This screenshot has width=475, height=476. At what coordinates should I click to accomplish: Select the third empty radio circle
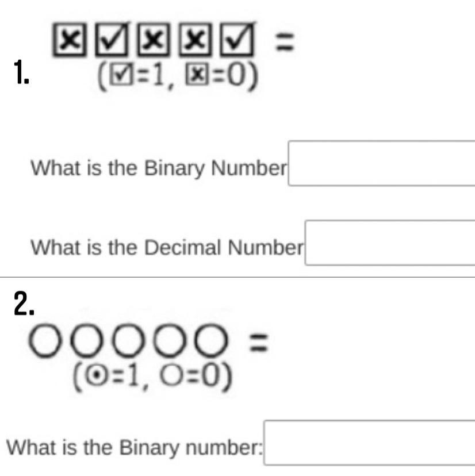pyautogui.click(x=128, y=340)
